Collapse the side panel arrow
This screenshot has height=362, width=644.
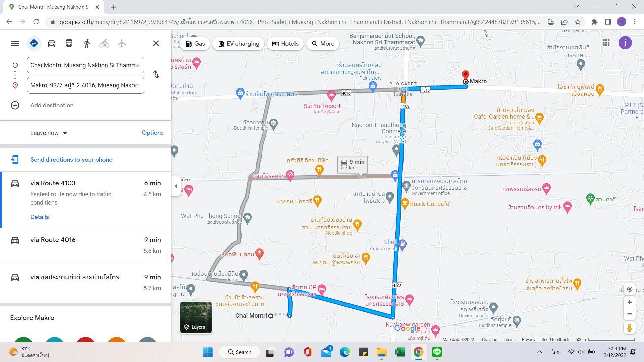point(176,186)
